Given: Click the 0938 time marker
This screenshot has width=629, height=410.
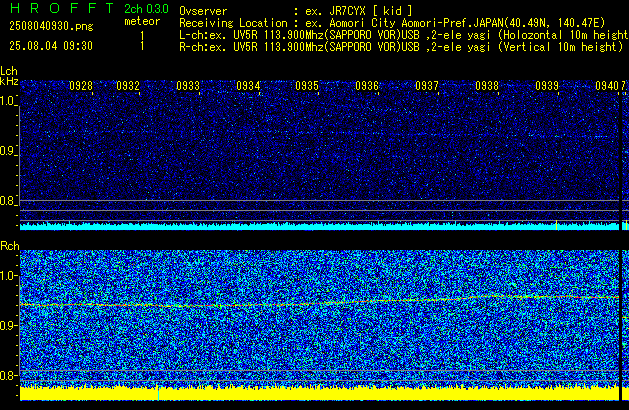Looking at the screenshot, I should [x=487, y=86].
